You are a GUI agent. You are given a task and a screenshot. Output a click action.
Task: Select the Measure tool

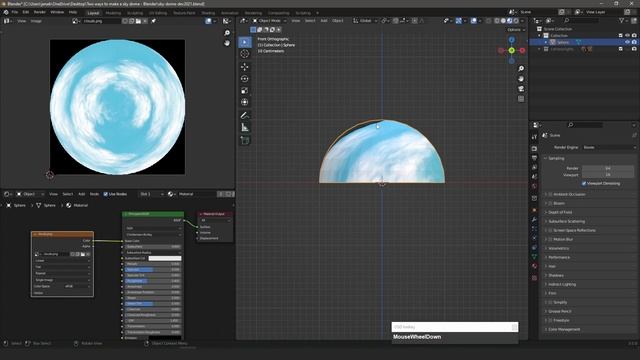[245, 127]
